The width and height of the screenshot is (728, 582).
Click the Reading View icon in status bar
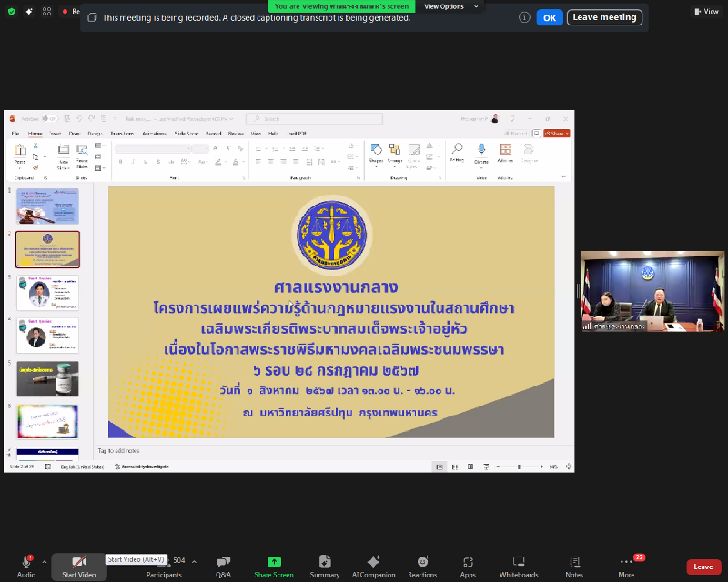pos(470,467)
